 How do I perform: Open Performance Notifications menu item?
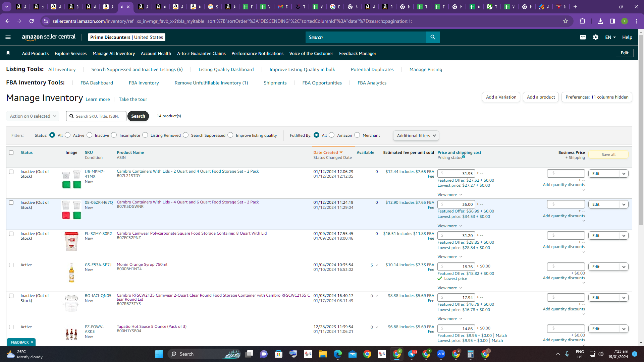[258, 53]
